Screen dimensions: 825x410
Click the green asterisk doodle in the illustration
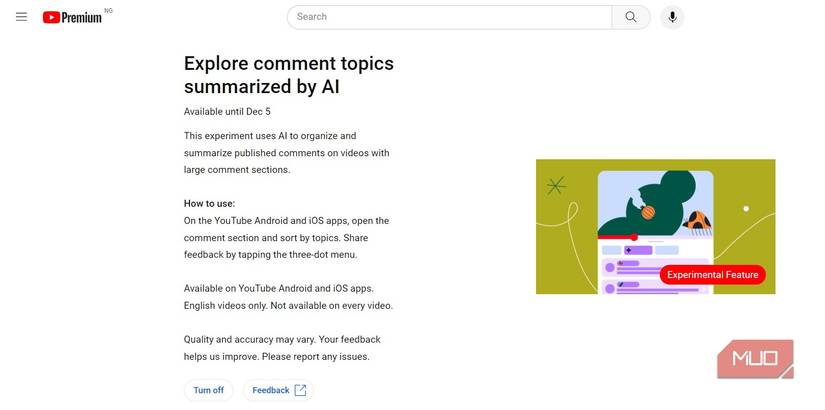pos(556,184)
